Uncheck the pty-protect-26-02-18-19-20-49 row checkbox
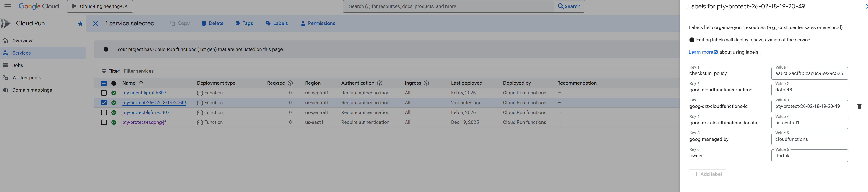This screenshot has height=192, width=868. pyautogui.click(x=104, y=103)
